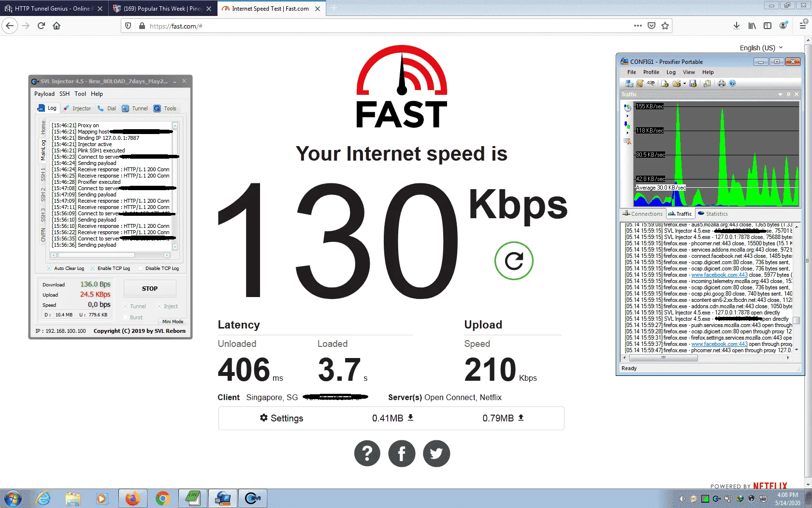Viewport: 812px width, 508px height.
Task: Open Proxification Rules icon in Proxifier toolbar
Action: [640, 84]
